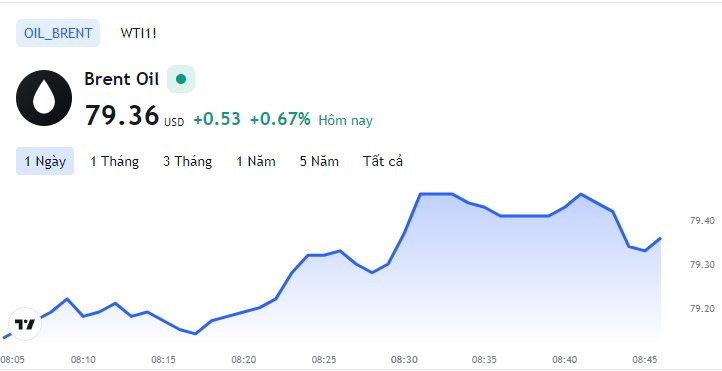Screen dimensions: 722x371
Task: Click the 79.40 price axis label
Action: [x=702, y=220]
